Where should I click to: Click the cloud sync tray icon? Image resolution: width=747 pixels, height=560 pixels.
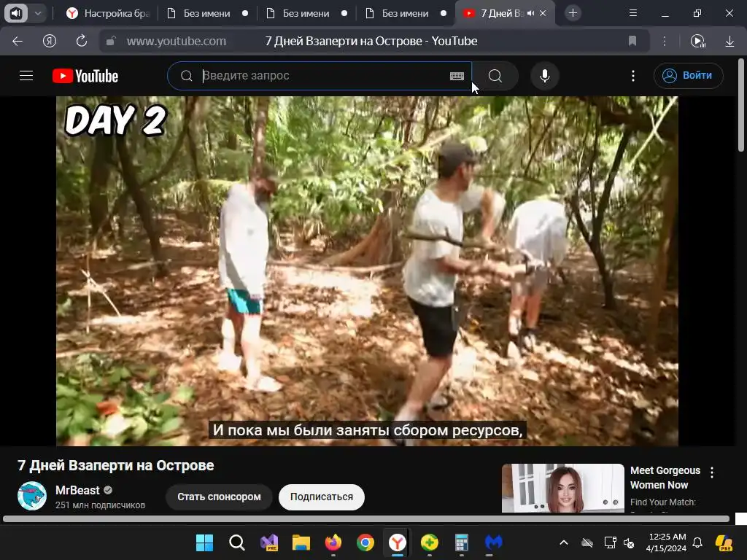coord(587,542)
